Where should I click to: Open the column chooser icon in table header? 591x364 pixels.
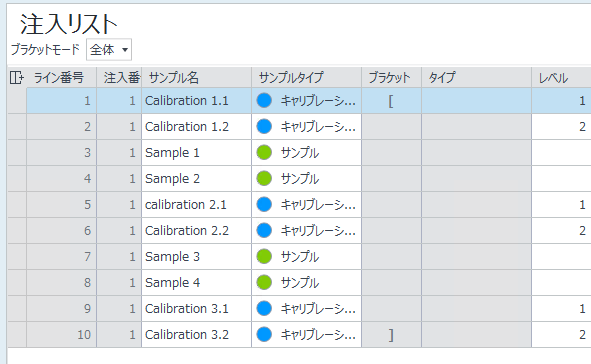[x=17, y=78]
